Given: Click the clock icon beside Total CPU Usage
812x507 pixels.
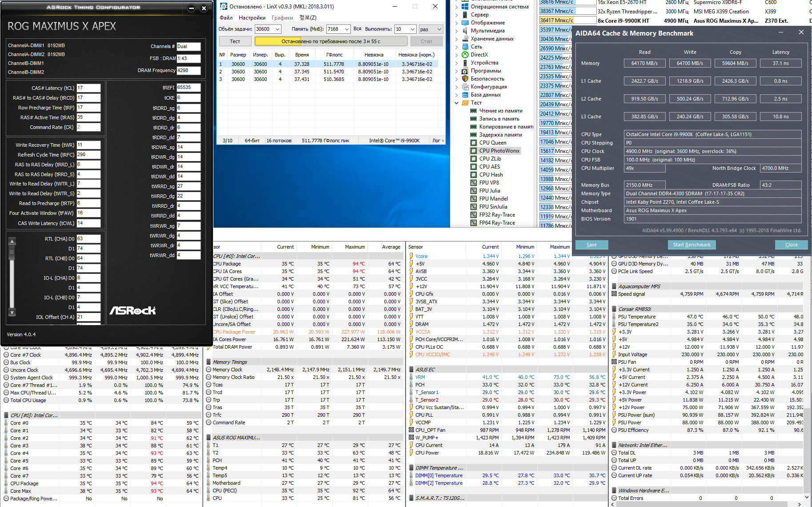Looking at the screenshot, I should pos(6,400).
